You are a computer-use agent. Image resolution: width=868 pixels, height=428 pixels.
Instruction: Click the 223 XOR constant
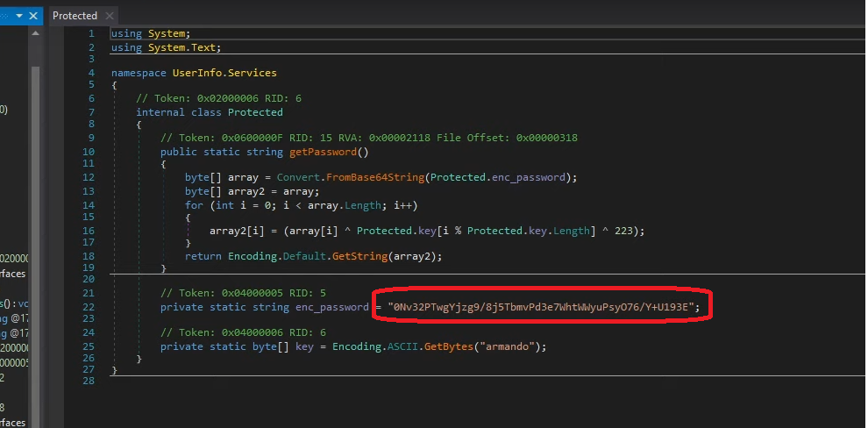(x=624, y=231)
